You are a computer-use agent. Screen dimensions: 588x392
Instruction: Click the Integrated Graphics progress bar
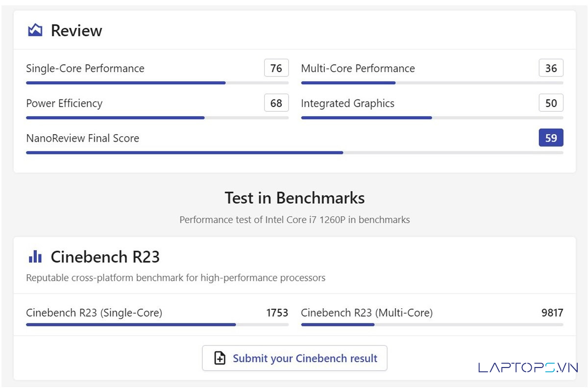point(432,118)
